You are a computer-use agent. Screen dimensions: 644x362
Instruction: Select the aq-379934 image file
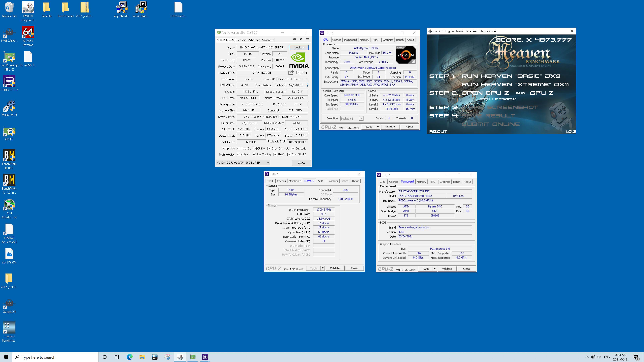pyautogui.click(x=9, y=256)
